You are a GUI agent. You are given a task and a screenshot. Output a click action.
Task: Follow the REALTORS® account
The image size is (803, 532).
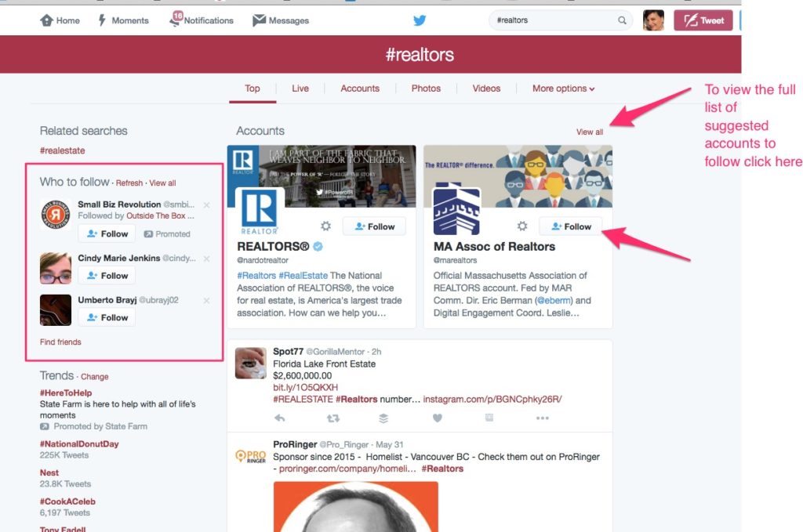[x=374, y=226]
